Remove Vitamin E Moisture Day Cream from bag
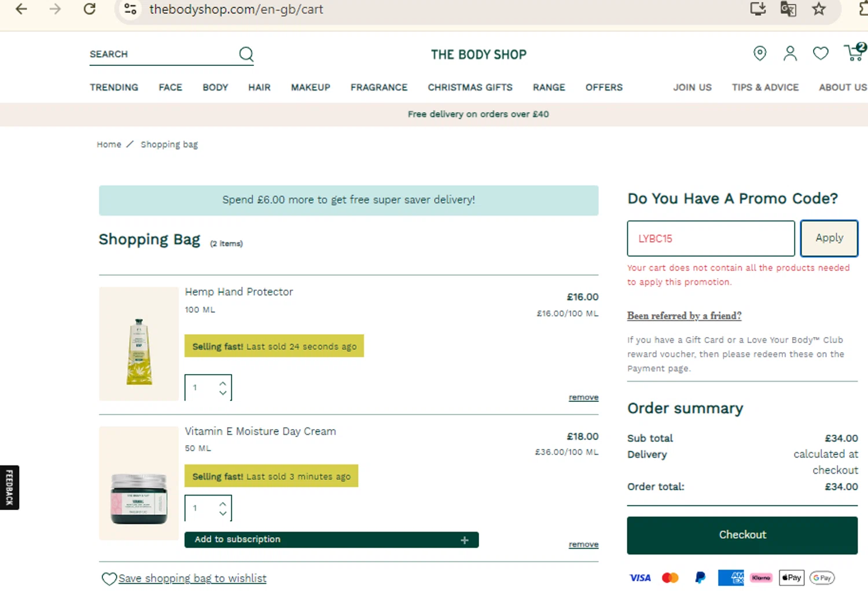Viewport: 868px width, 591px height. pos(583,544)
